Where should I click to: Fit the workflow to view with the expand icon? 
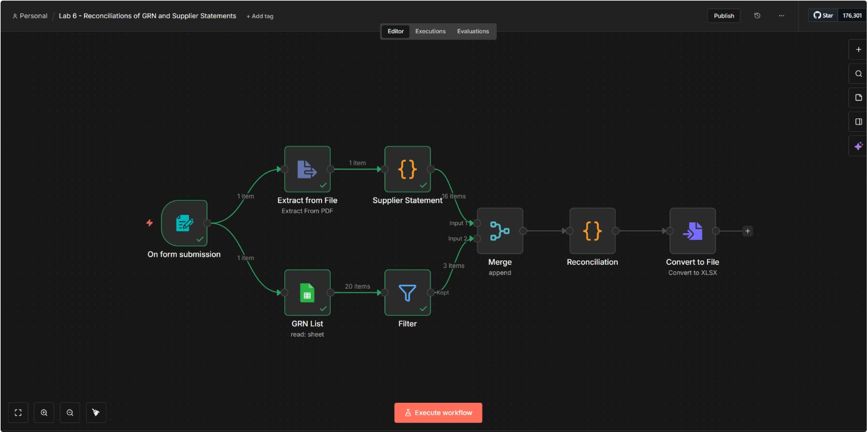coord(18,412)
